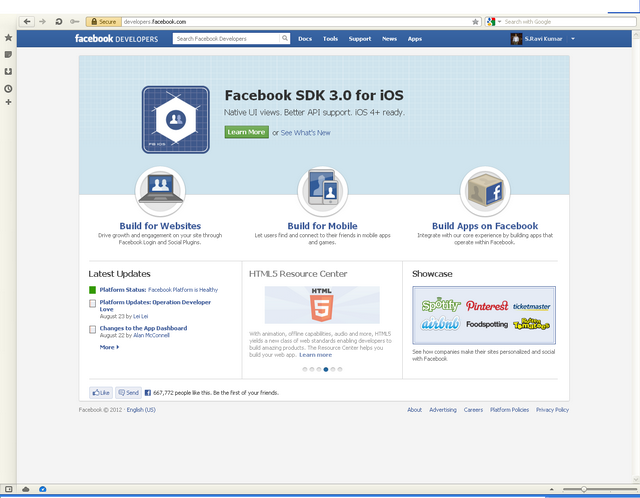640x498 pixels.
Task: Open the notes panel in sidebar
Action: click(8, 55)
